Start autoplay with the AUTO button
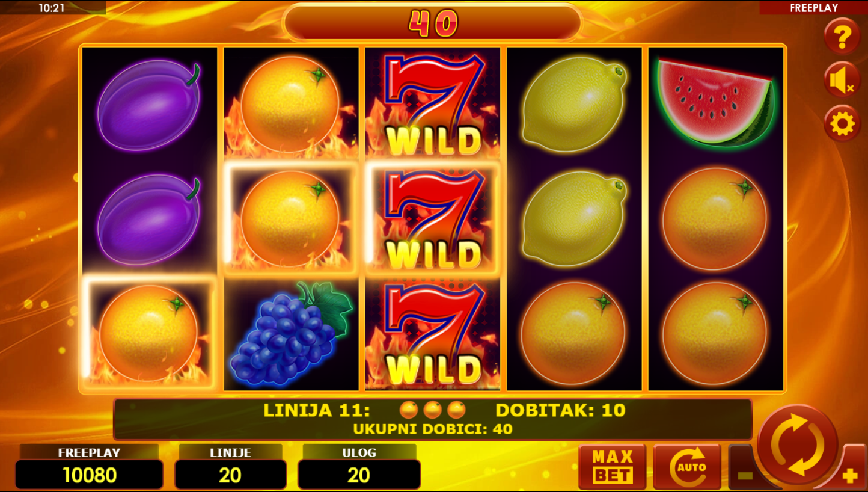The image size is (868, 492). click(x=687, y=467)
